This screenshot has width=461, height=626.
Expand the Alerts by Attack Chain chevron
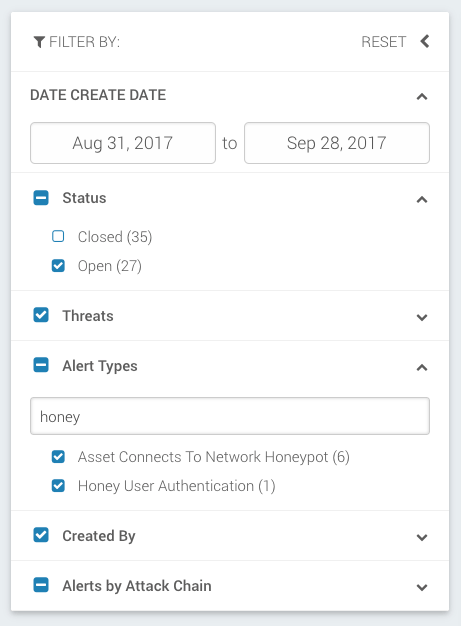click(422, 587)
